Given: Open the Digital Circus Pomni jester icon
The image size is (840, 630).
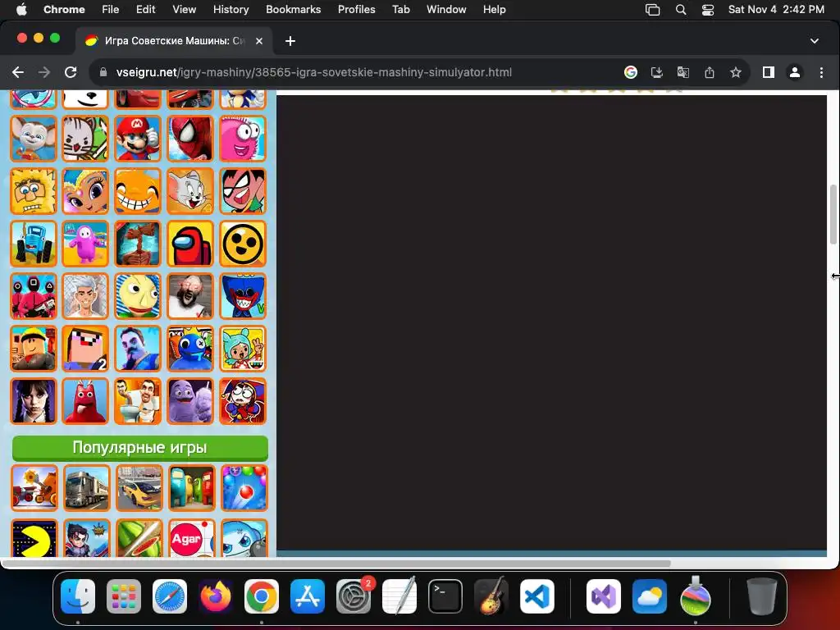Looking at the screenshot, I should 243,401.
